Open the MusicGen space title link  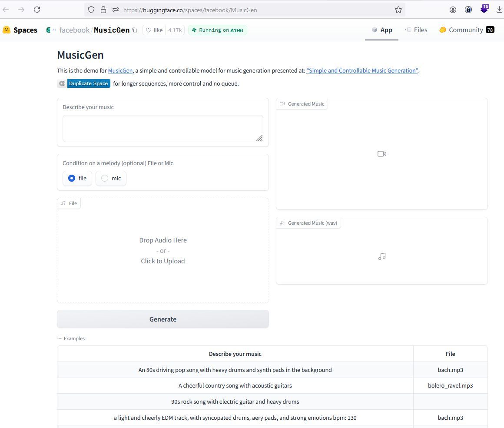(x=112, y=30)
